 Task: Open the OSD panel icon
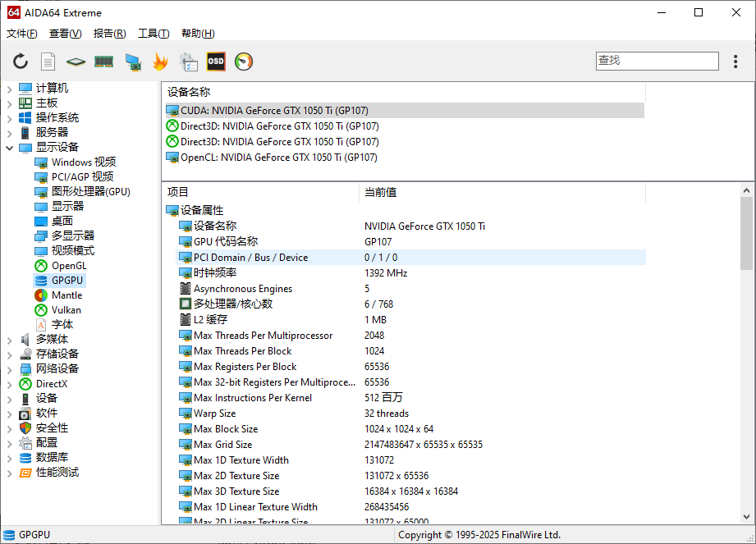pyautogui.click(x=216, y=62)
